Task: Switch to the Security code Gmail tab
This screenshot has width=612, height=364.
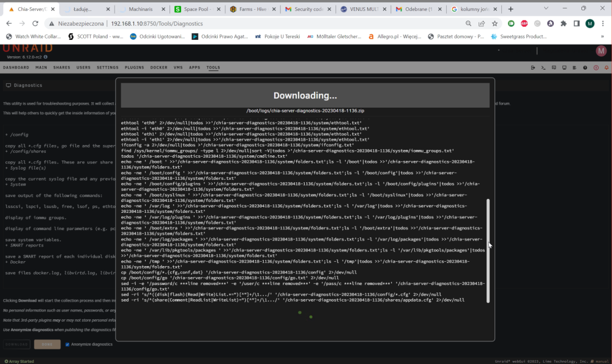Action: pos(308,9)
